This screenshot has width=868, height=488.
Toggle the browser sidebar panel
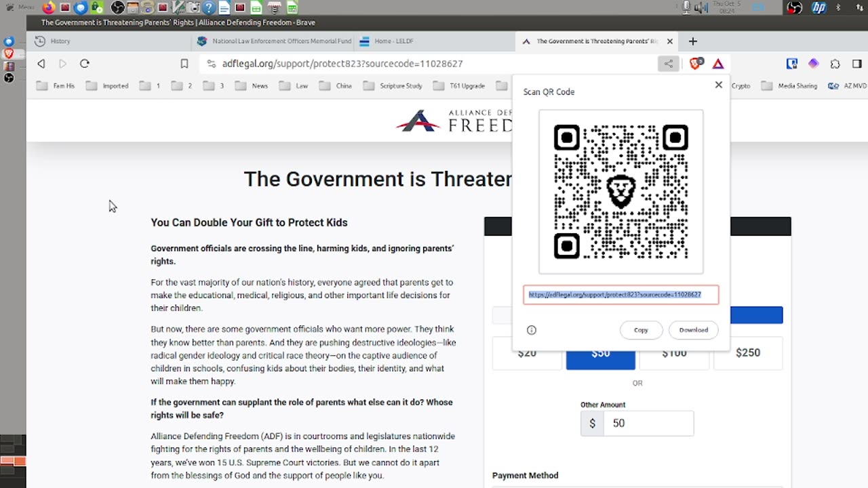[857, 64]
